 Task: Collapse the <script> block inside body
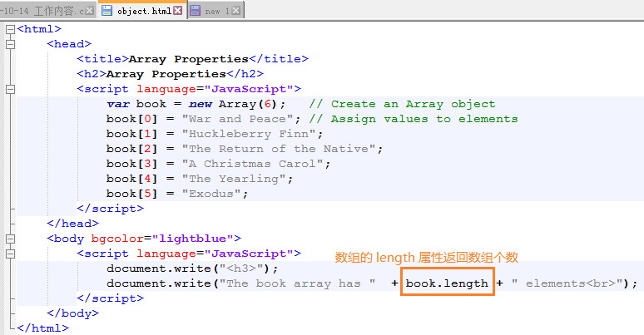click(x=10, y=254)
